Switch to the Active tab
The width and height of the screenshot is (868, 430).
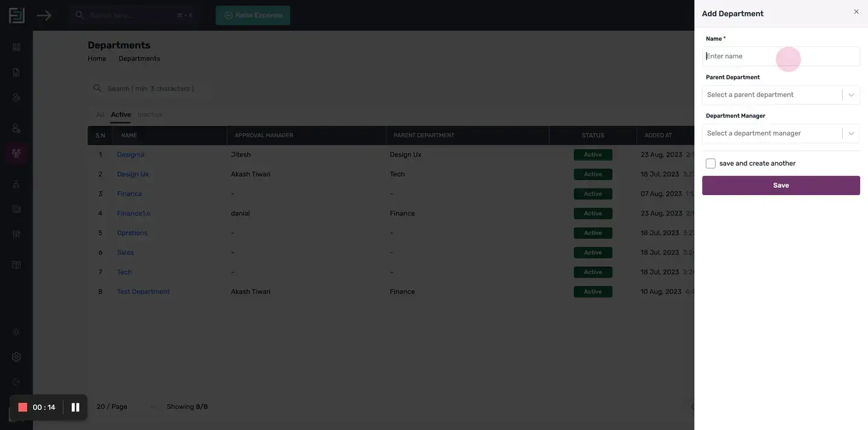click(x=121, y=114)
